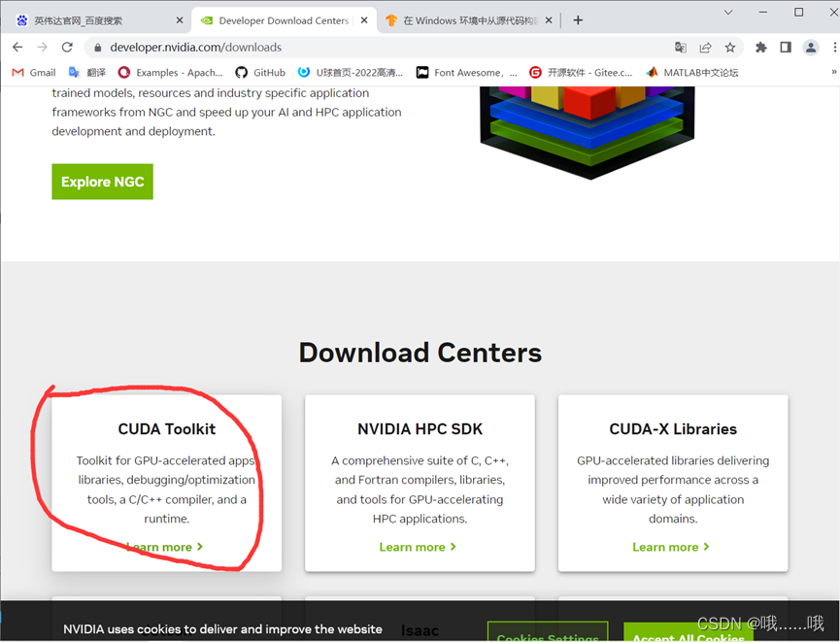Image resolution: width=840 pixels, height=642 pixels.
Task: Close the 在 Windows 环境 tab
Action: (x=549, y=20)
